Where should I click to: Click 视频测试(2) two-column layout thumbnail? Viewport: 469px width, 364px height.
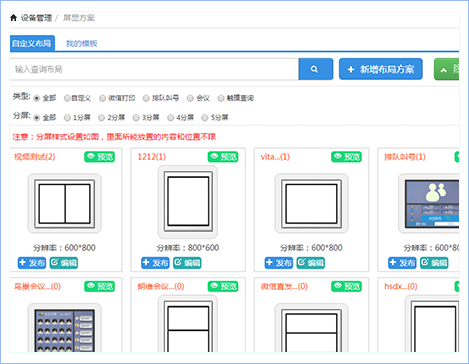pos(65,203)
